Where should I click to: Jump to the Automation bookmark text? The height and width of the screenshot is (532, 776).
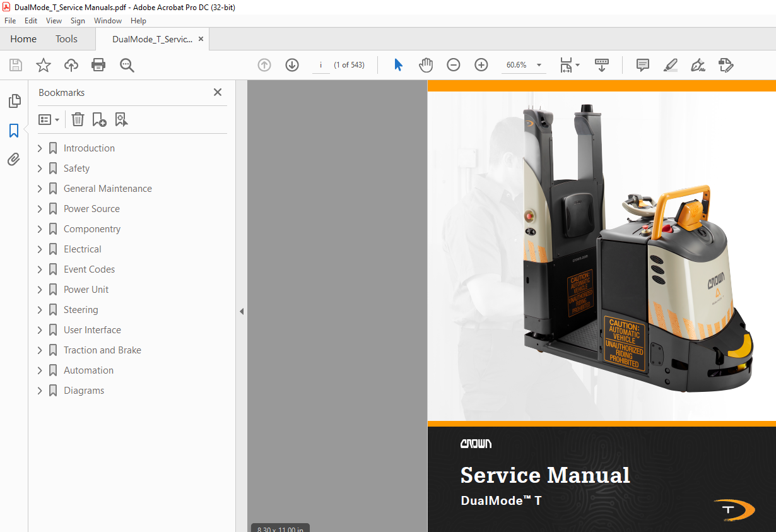[x=88, y=370]
